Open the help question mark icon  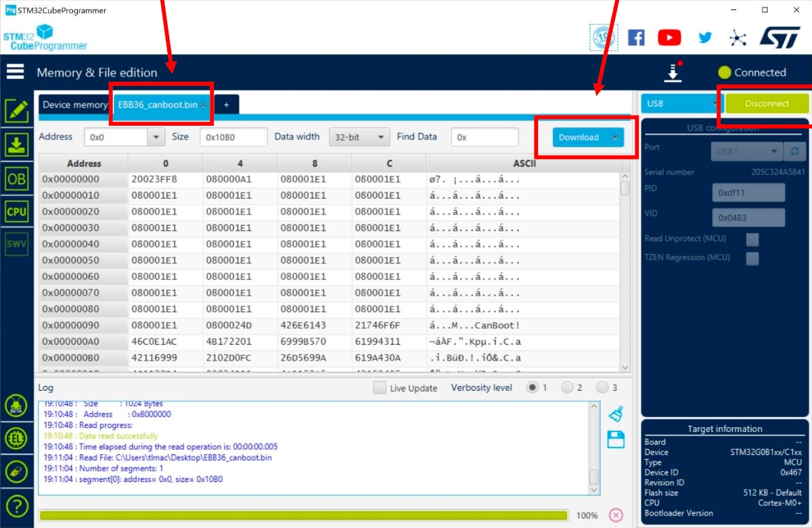(x=16, y=505)
